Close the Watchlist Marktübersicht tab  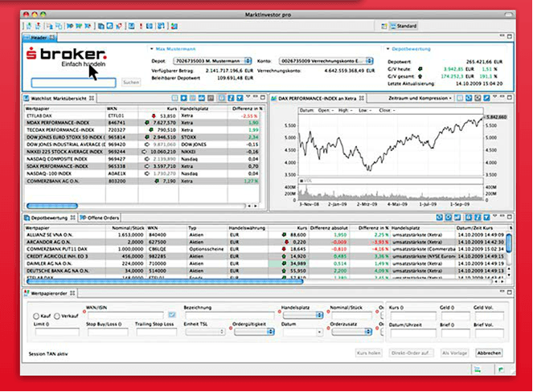point(92,98)
